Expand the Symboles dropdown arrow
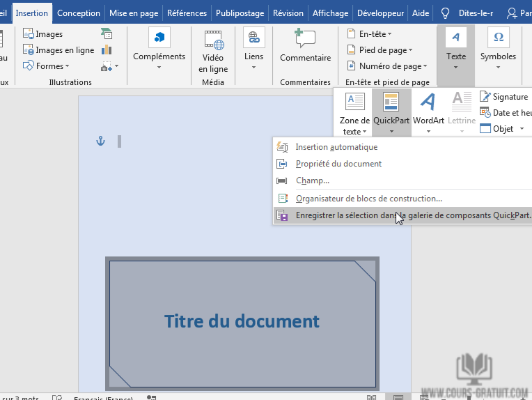The image size is (532, 400). pos(498,67)
